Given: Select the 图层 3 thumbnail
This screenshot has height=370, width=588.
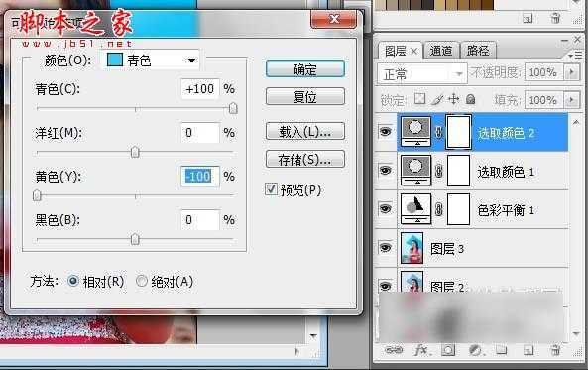Looking at the screenshot, I should (x=412, y=248).
